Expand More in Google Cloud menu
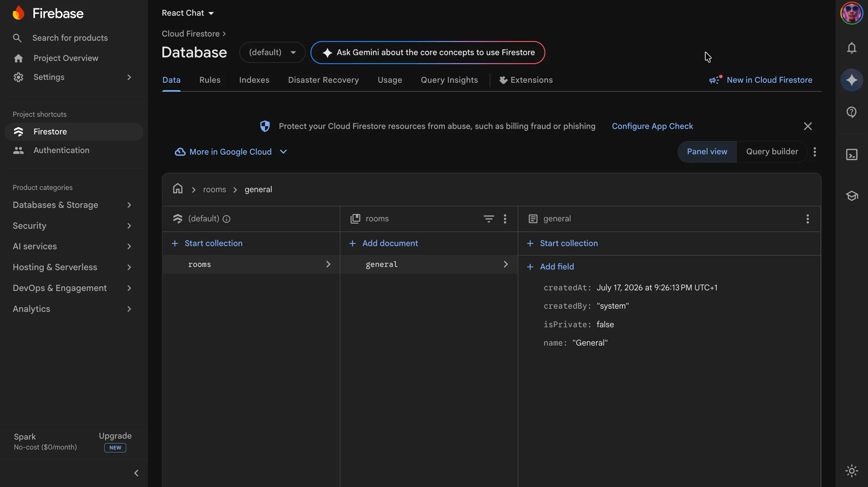 [231, 152]
